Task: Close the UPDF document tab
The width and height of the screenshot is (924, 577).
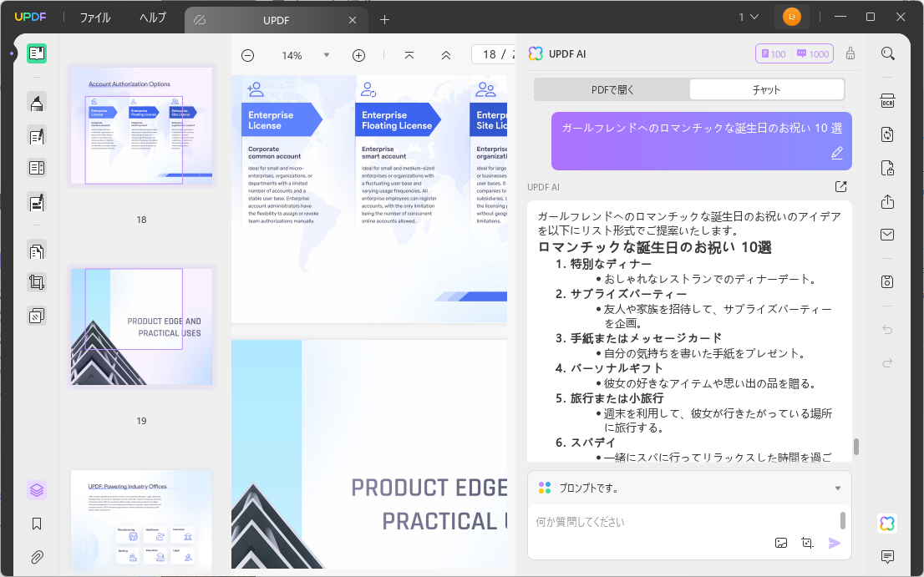Action: [x=353, y=20]
